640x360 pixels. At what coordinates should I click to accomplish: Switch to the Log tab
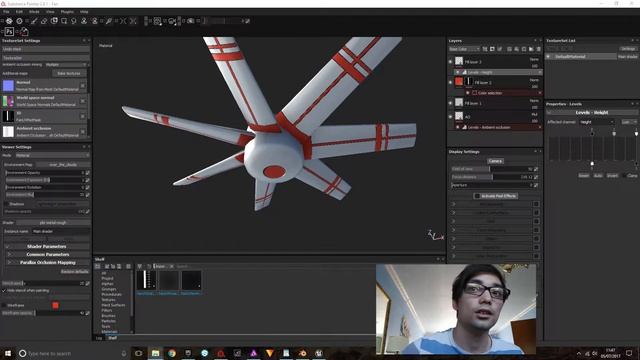[x=99, y=338]
